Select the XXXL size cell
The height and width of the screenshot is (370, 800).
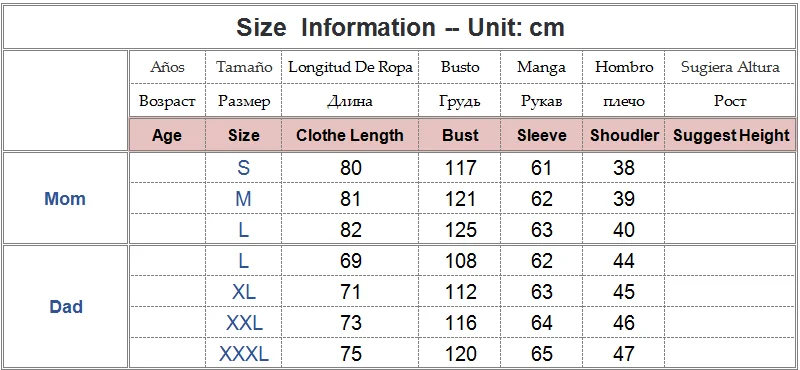pos(244,354)
